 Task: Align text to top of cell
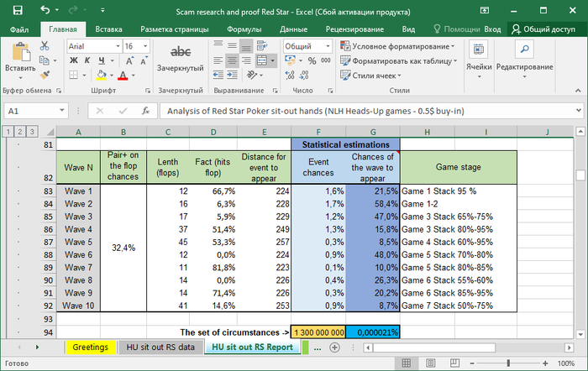tap(218, 45)
